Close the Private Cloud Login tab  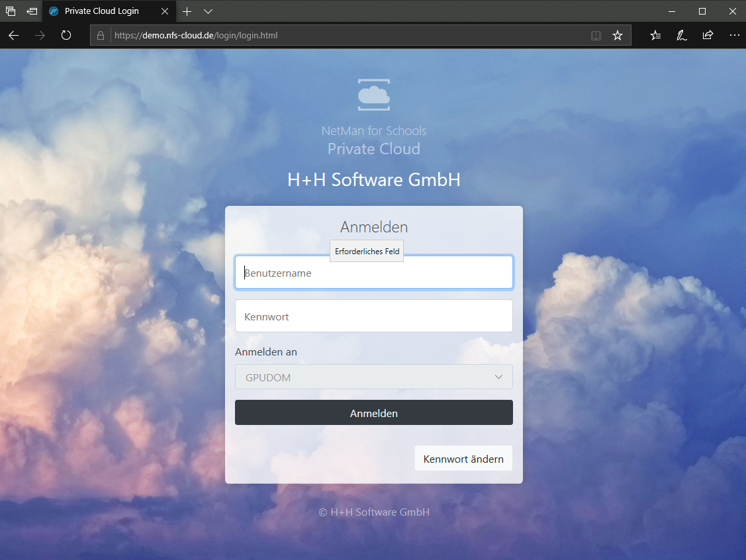click(x=165, y=11)
